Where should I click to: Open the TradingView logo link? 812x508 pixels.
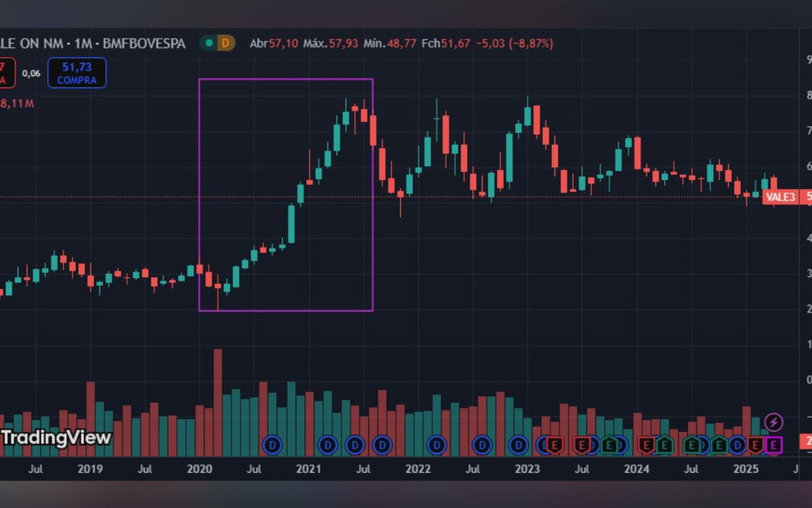point(56,438)
